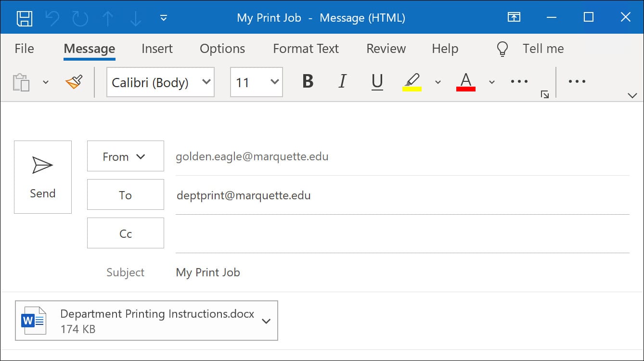The height and width of the screenshot is (361, 644).
Task: Apply italic formatting
Action: tap(342, 81)
